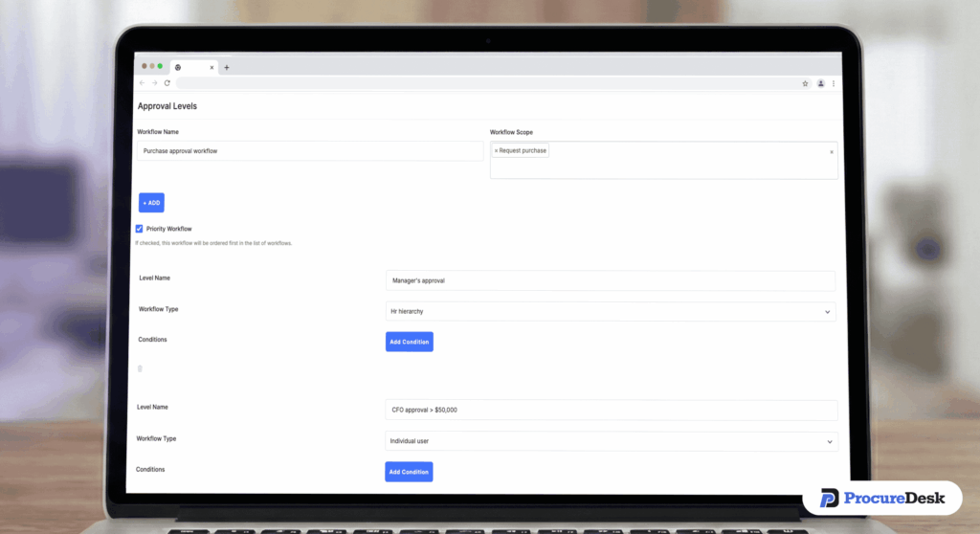Select the open browser tab

point(193,67)
